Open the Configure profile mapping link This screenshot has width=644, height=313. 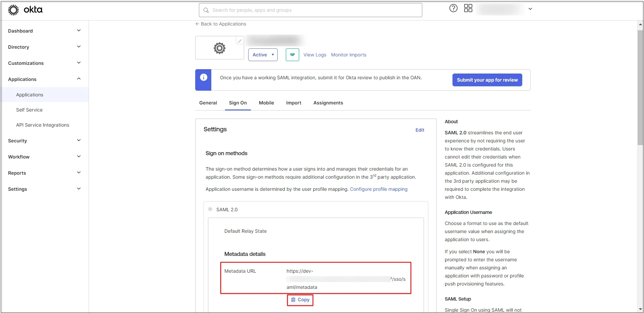[x=379, y=189]
